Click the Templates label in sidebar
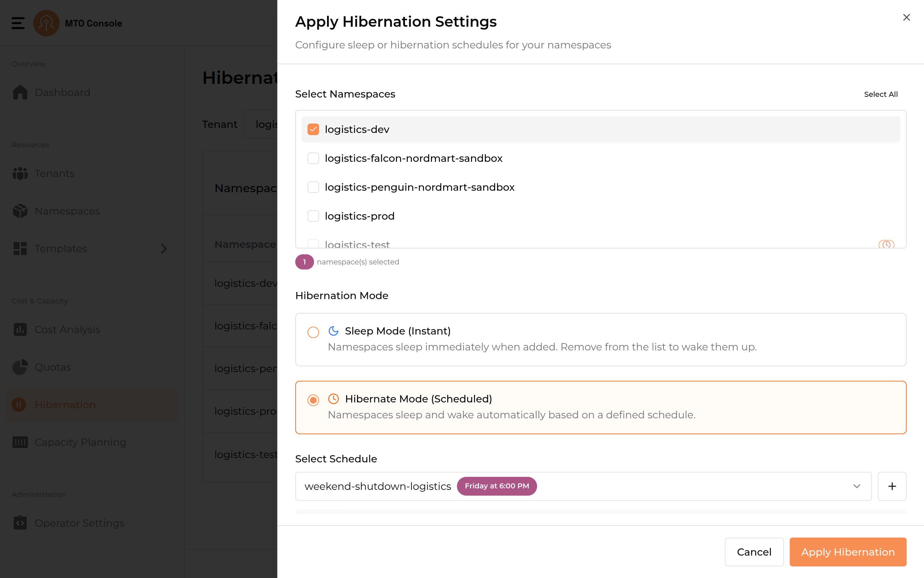The image size is (924, 578). coord(61,249)
